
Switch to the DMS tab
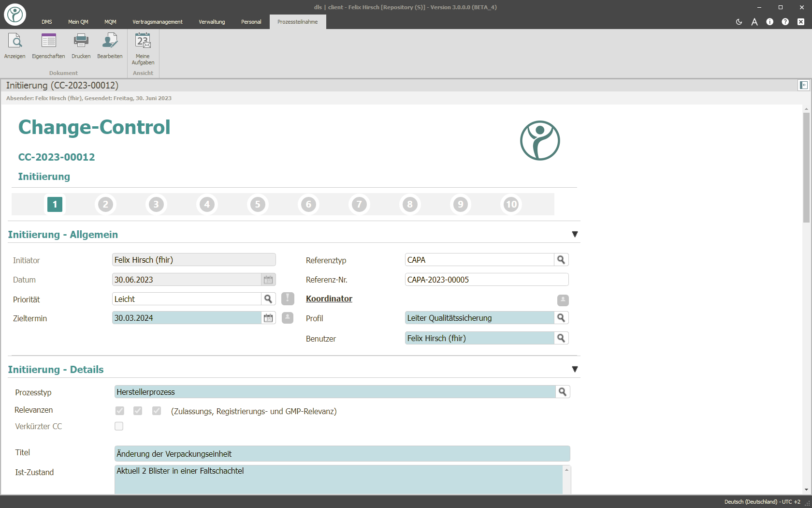[46, 22]
